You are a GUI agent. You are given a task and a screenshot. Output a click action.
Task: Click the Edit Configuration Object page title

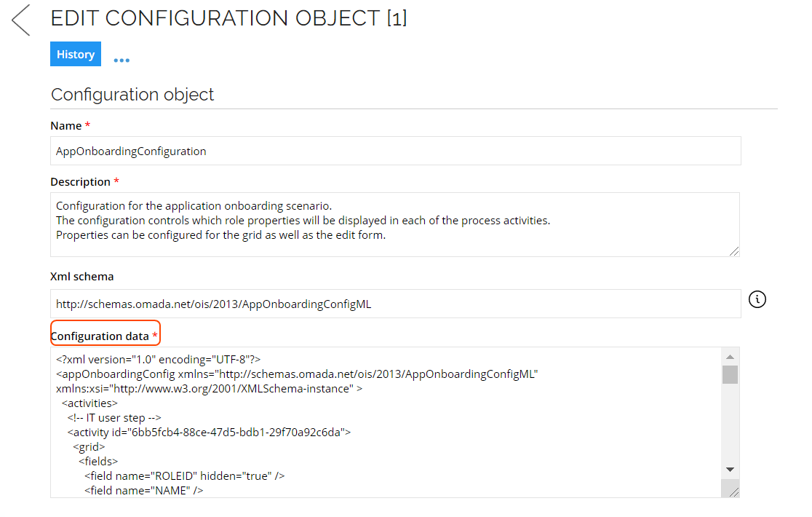click(x=228, y=19)
